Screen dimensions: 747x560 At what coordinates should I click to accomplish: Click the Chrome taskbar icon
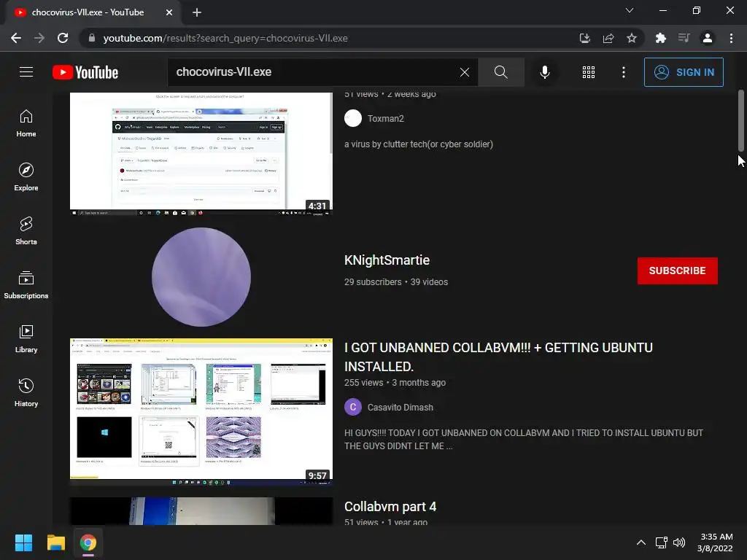tap(88, 542)
